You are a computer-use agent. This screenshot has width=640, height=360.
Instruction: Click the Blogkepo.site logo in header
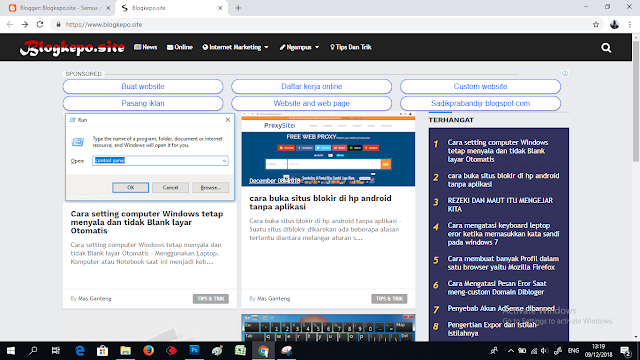tap(73, 47)
